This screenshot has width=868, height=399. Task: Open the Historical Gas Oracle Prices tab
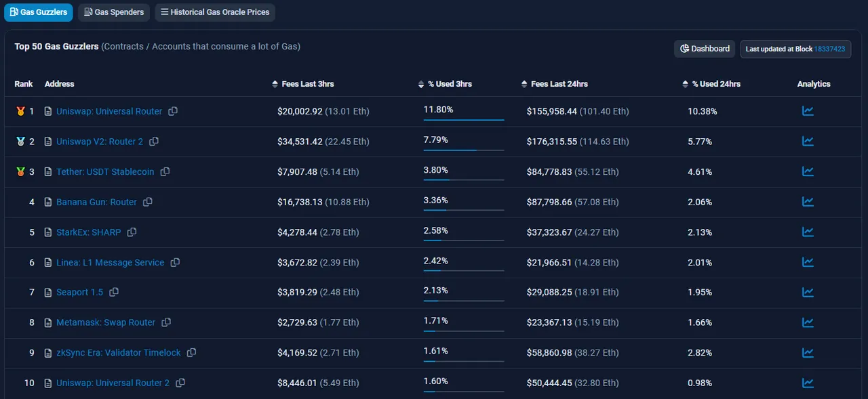tap(215, 12)
